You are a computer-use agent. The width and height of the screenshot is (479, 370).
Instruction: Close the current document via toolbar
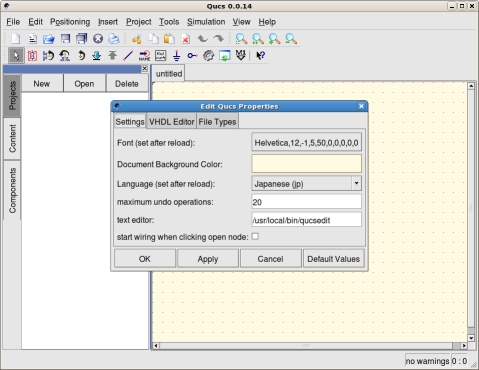click(98, 39)
